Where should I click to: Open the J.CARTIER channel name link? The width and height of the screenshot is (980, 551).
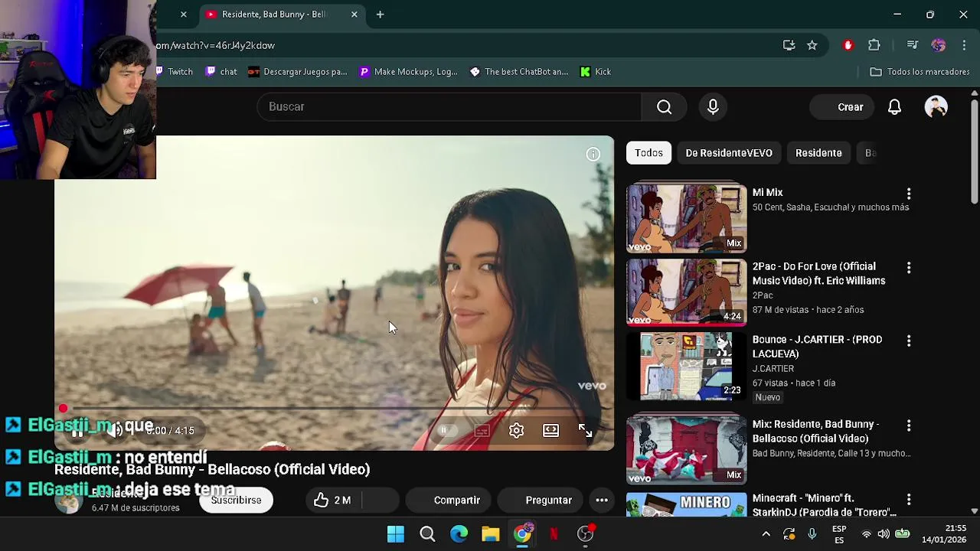coord(773,369)
